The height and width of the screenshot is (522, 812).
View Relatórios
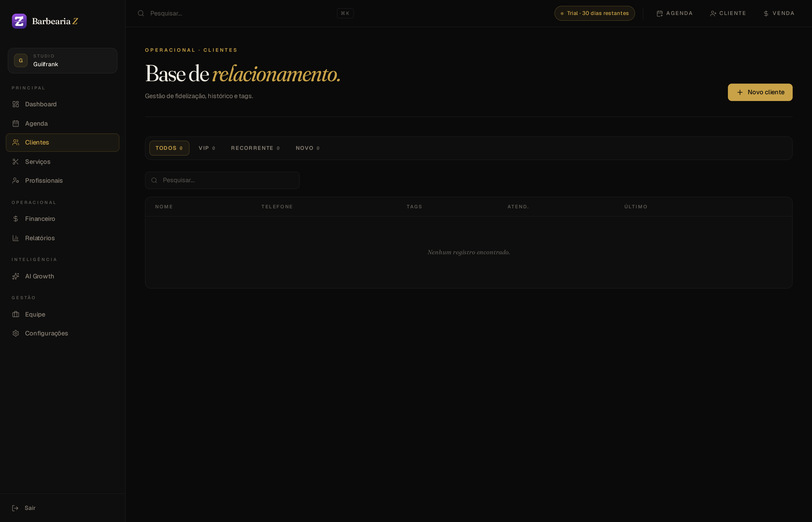tap(62, 238)
